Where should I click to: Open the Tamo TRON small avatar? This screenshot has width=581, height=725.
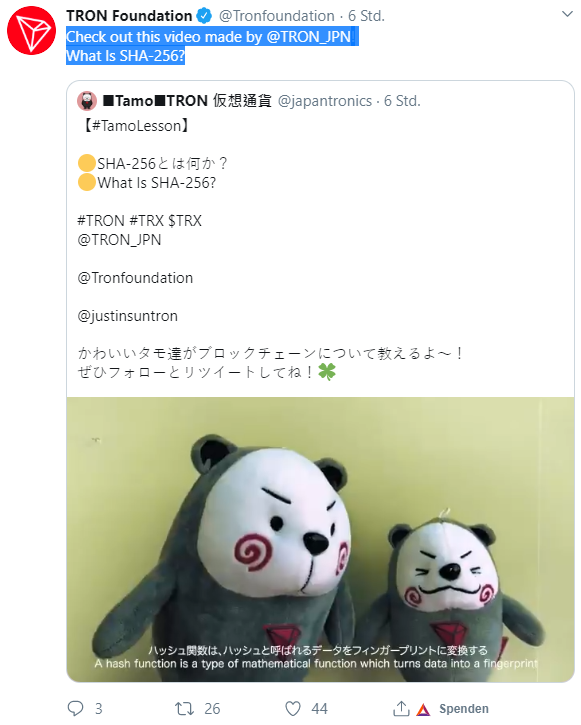pyautogui.click(x=87, y=101)
